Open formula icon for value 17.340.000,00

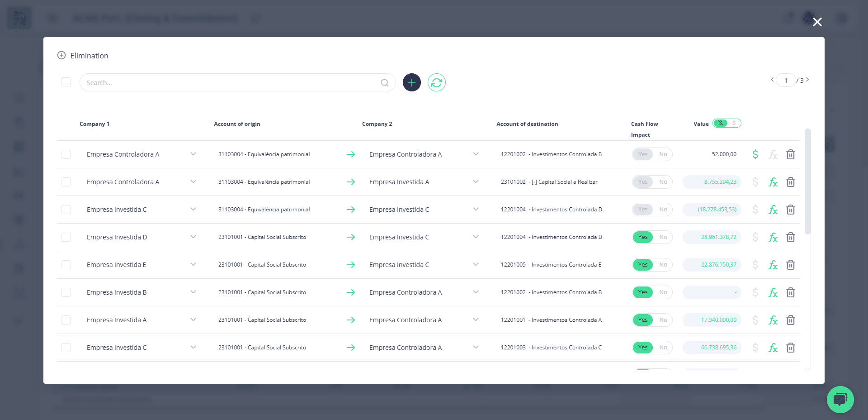click(x=773, y=320)
